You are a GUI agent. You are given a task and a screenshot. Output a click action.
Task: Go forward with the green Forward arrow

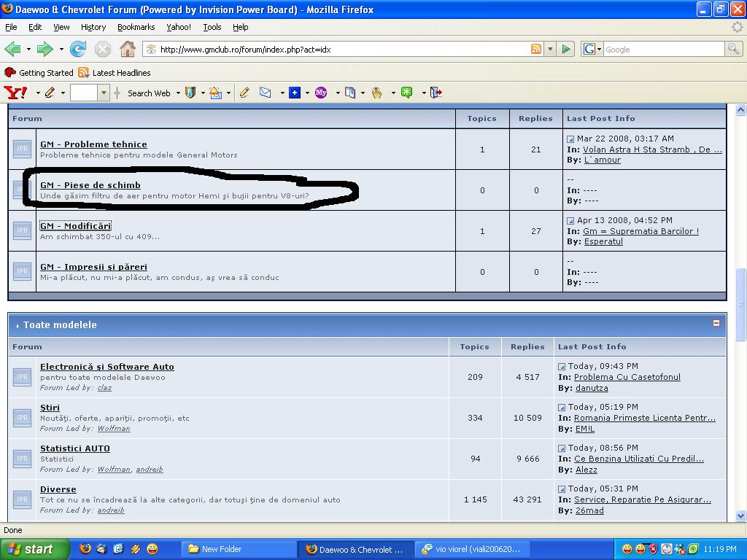pos(44,49)
